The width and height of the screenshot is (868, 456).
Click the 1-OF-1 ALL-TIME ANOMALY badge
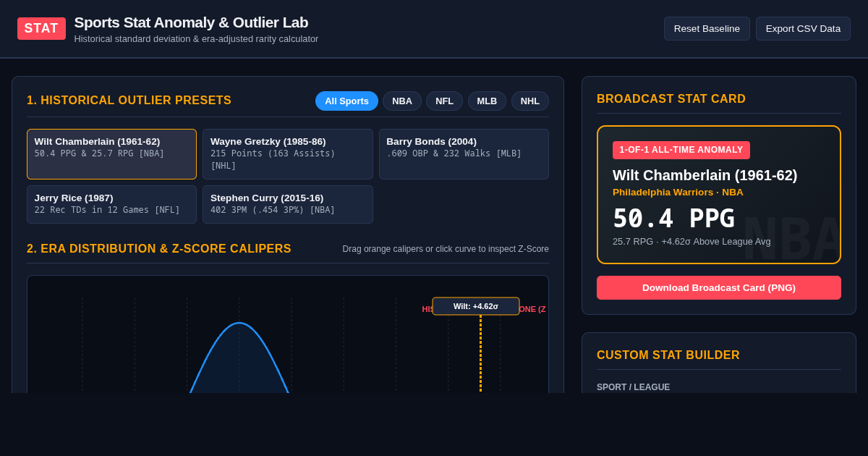(681, 150)
